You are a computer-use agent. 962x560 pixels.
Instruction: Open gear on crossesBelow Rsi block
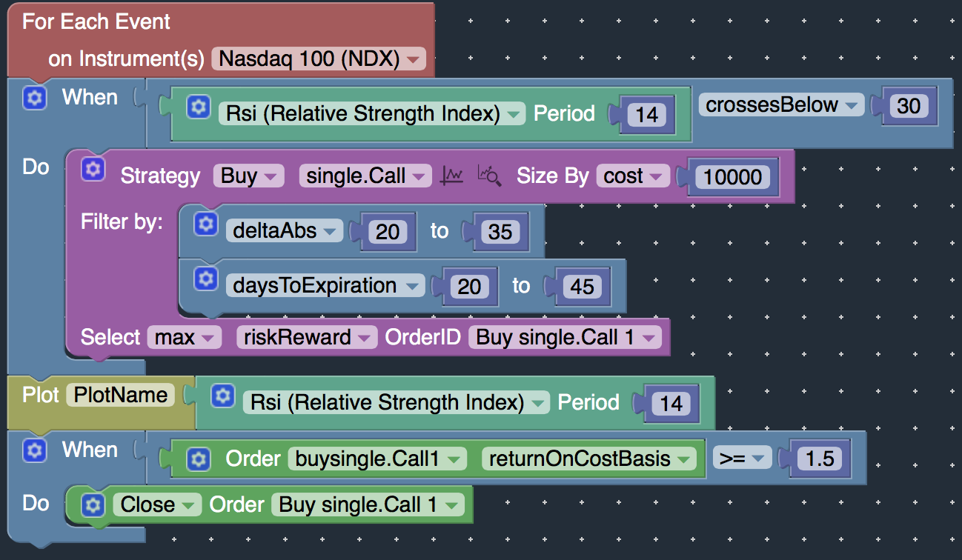tap(197, 107)
